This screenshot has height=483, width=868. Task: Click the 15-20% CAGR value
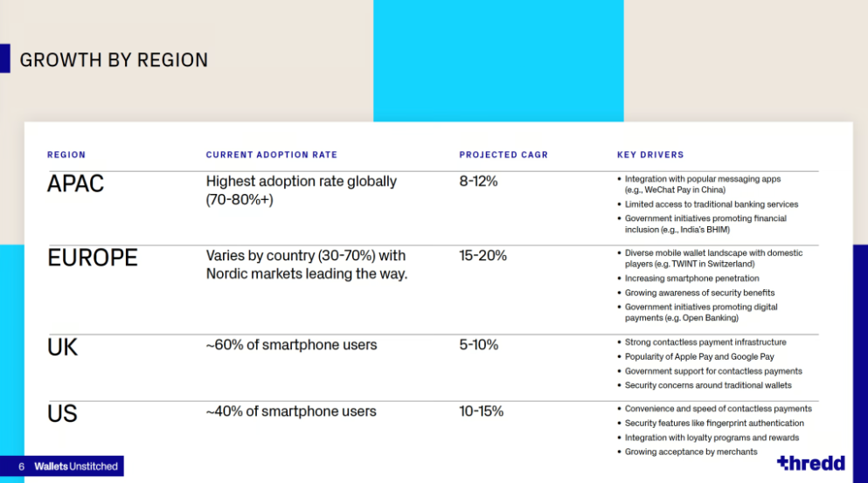coord(483,256)
